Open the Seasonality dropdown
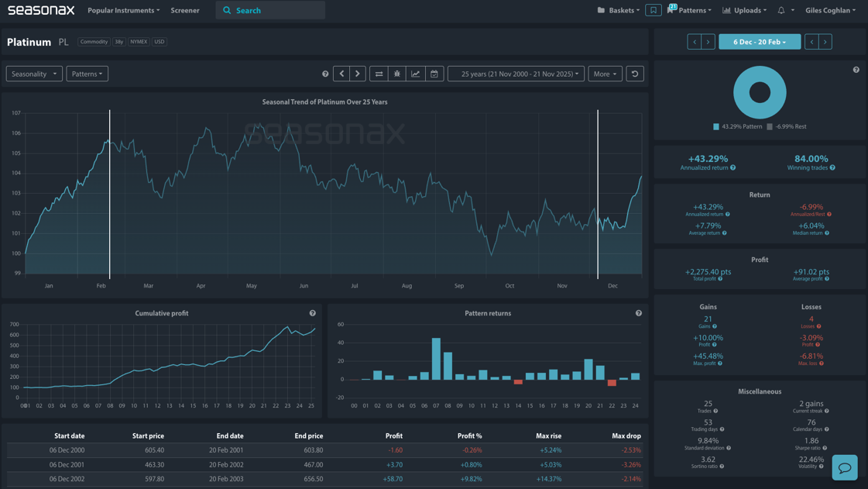Image resolution: width=868 pixels, height=489 pixels. tap(34, 73)
